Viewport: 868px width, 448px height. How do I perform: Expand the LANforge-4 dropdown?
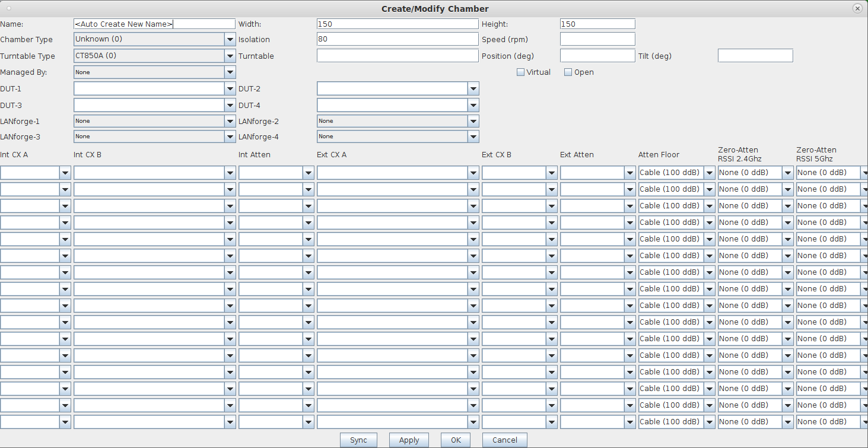(x=398, y=136)
